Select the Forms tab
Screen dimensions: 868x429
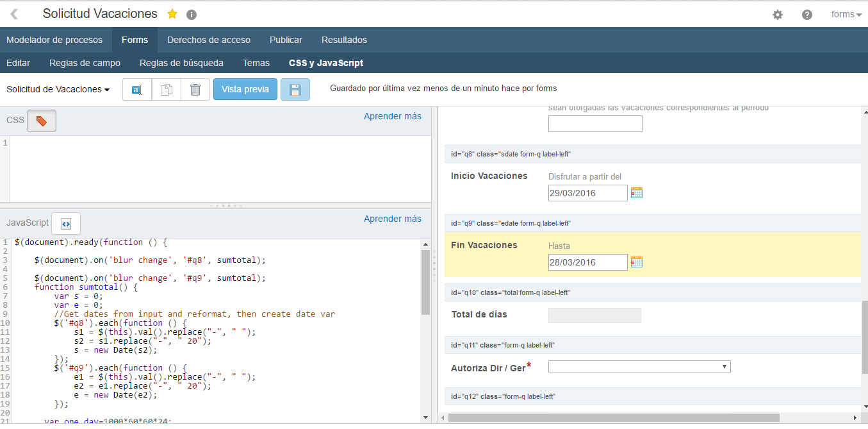[135, 40]
